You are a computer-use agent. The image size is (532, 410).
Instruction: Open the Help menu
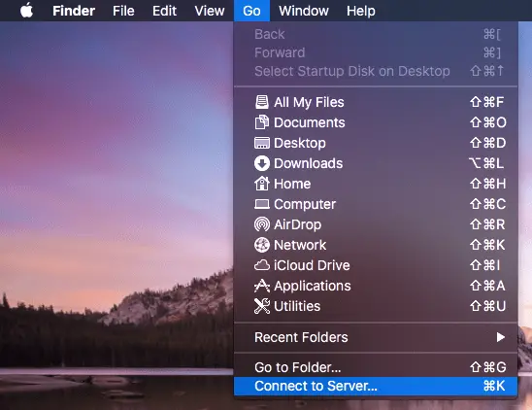(361, 11)
